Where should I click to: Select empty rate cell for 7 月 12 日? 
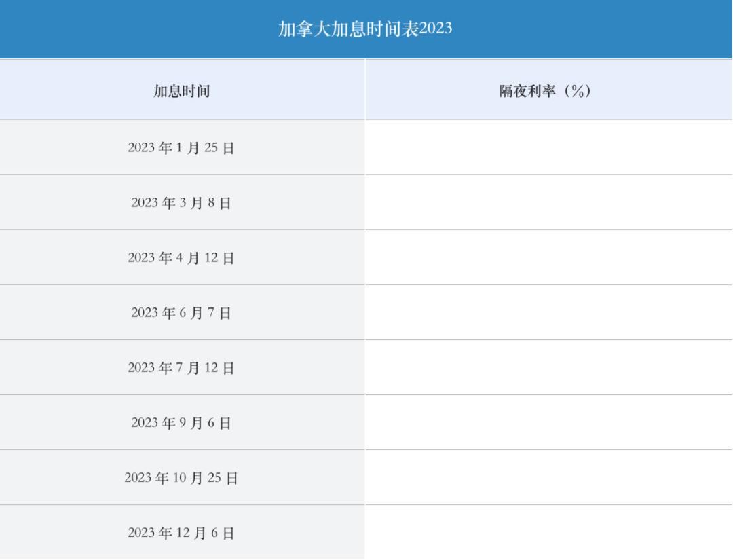pos(548,367)
